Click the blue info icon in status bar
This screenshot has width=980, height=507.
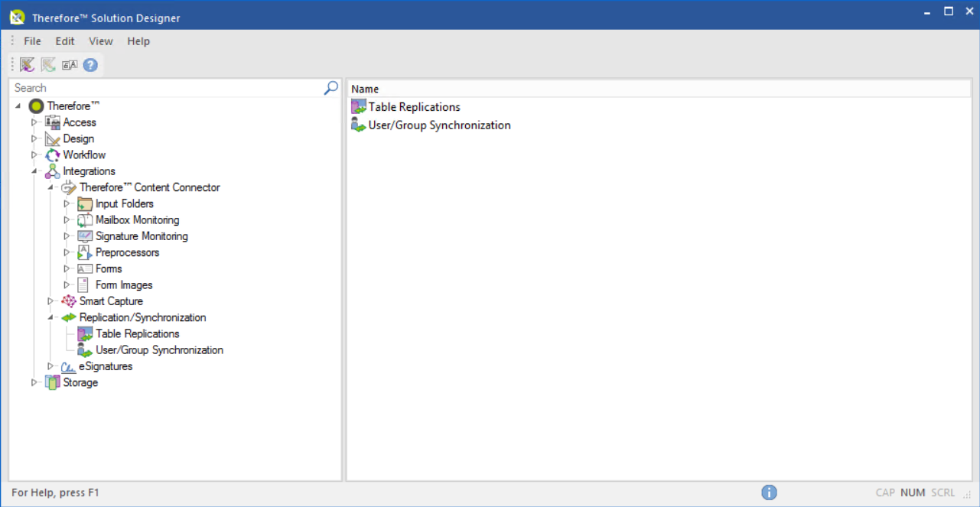[769, 492]
